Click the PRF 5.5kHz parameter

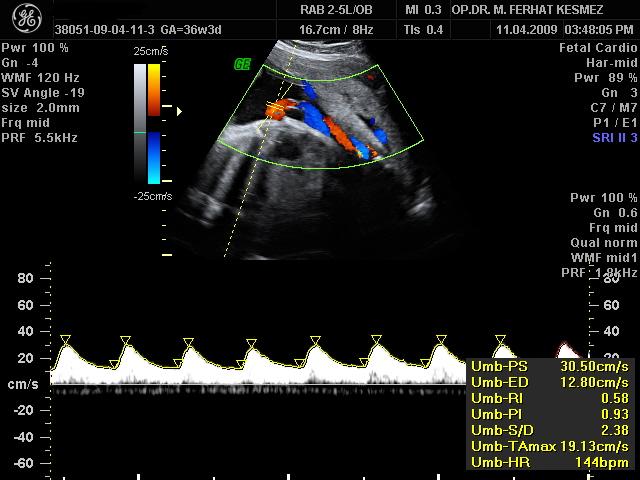click(40, 138)
